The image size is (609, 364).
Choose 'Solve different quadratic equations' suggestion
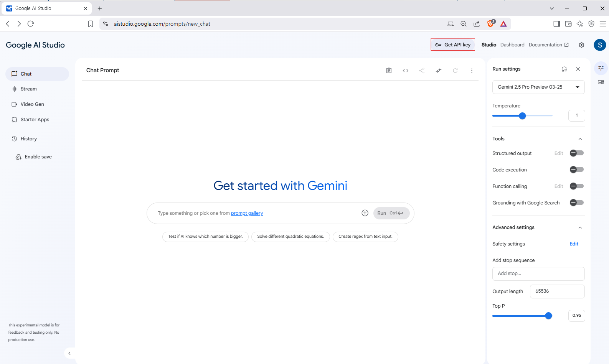[290, 237]
